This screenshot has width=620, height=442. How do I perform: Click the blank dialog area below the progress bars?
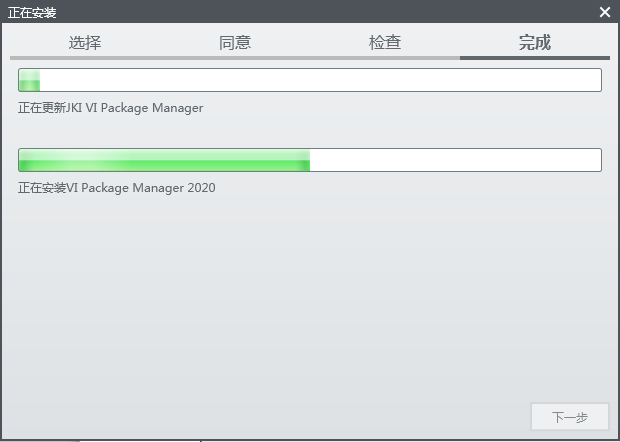(x=310, y=300)
